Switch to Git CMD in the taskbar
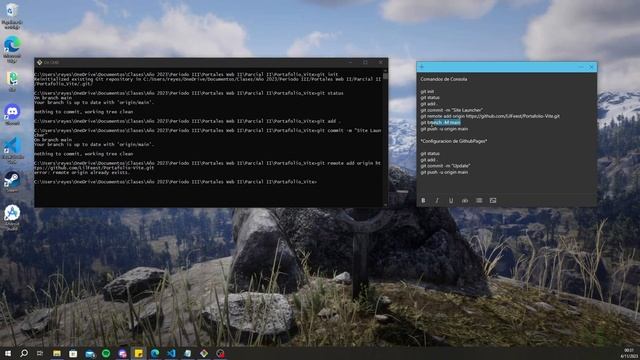 [x=204, y=353]
